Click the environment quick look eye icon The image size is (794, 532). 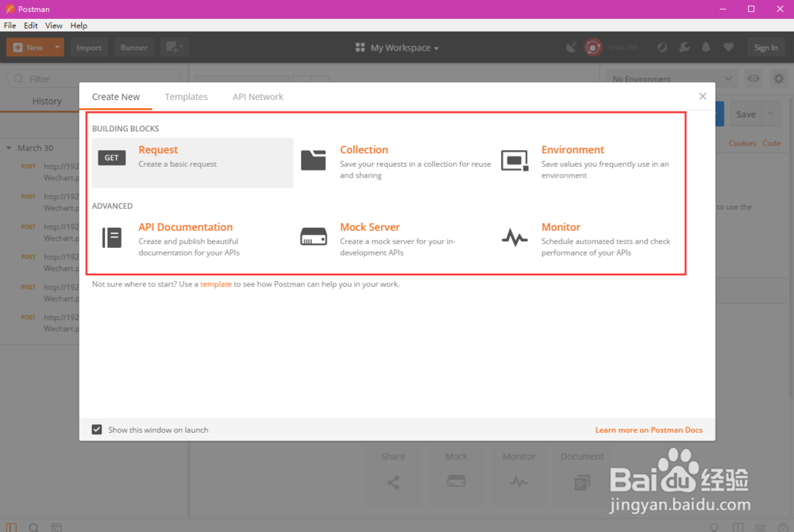click(x=754, y=79)
